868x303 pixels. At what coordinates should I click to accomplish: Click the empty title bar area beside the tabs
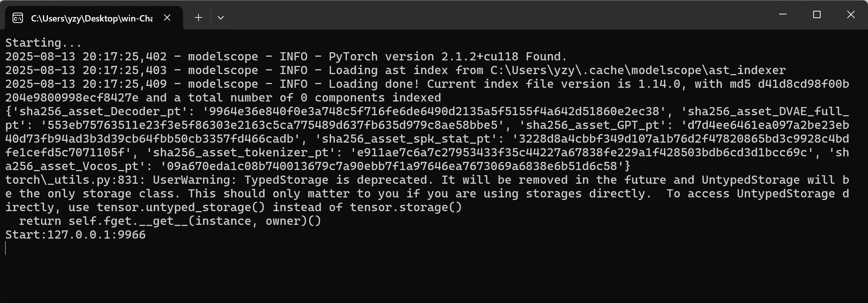[481, 15]
